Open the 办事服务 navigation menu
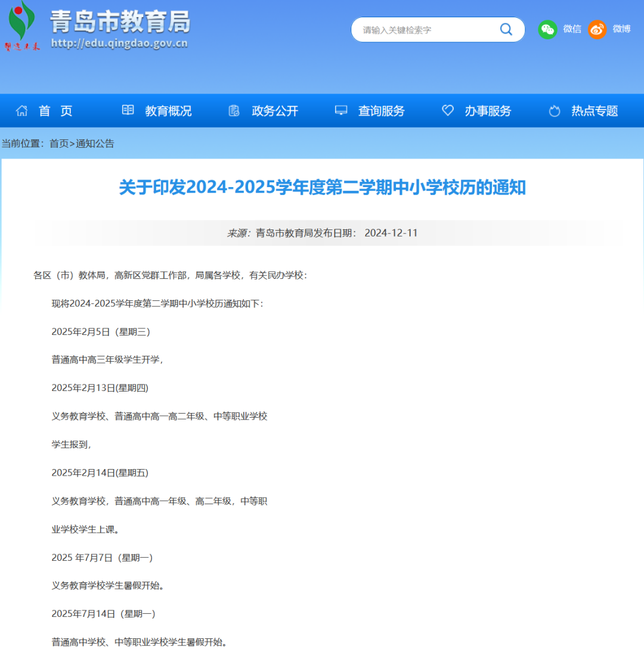 pos(488,111)
